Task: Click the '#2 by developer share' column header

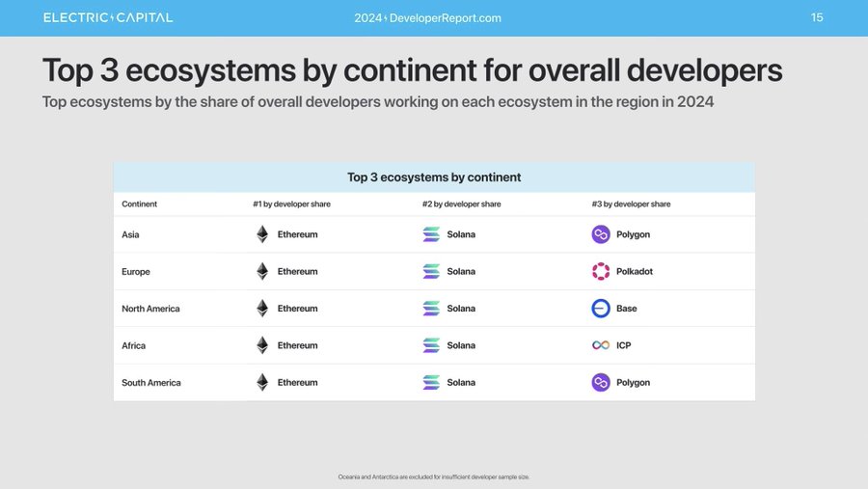Action: (462, 204)
